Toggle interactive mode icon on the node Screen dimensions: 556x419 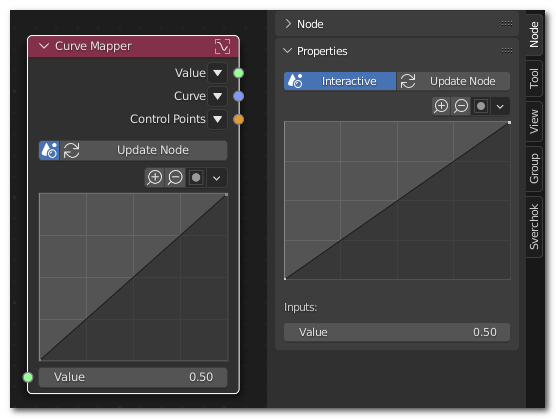click(x=49, y=150)
